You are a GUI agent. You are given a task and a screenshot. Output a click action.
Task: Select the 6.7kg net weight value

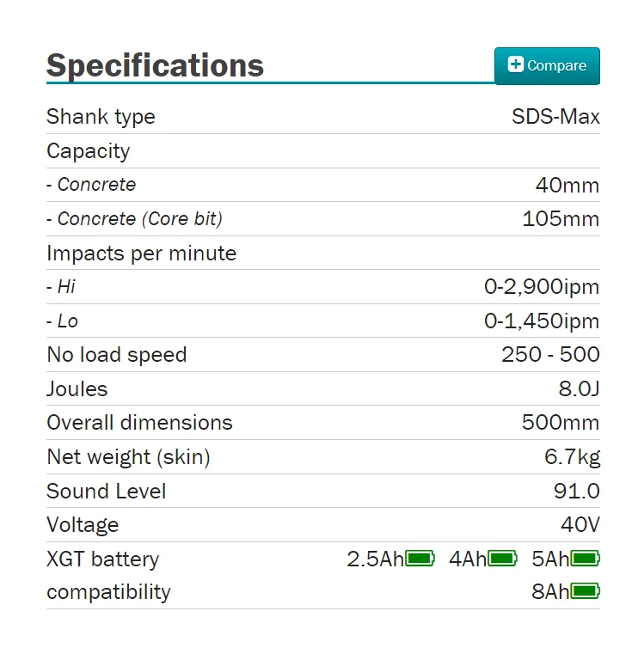[572, 457]
